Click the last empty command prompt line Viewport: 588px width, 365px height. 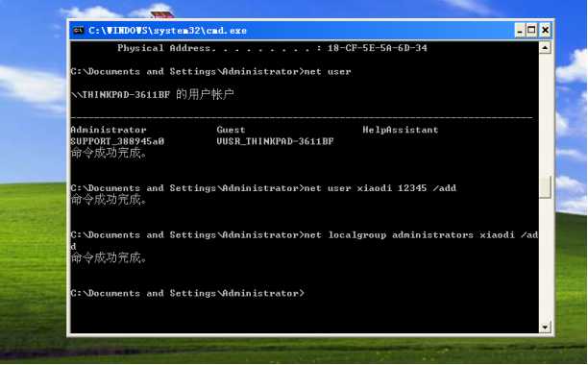(x=187, y=293)
